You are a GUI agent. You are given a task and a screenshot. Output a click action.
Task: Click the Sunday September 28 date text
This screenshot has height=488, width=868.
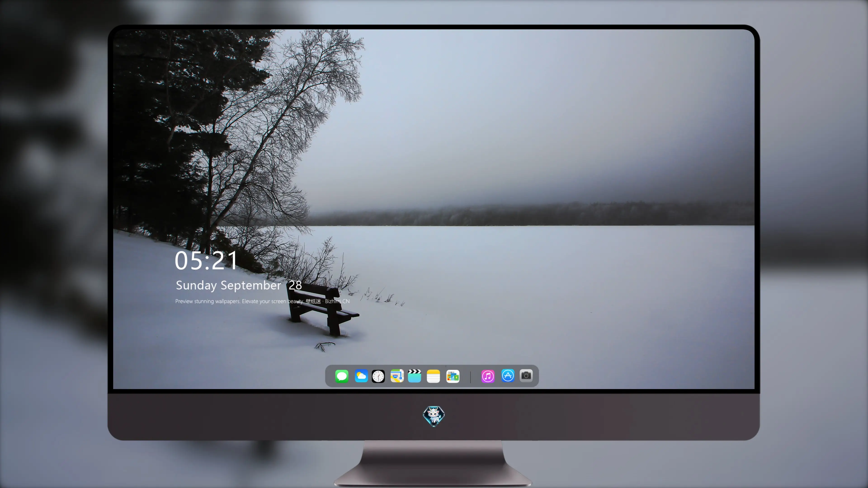click(238, 285)
